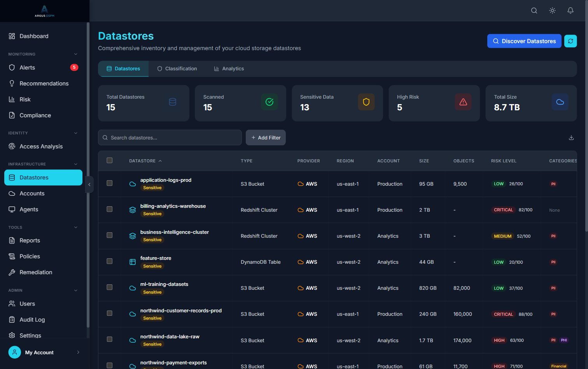Sort by Risk Level column header
This screenshot has width=588, height=369.
coord(504,161)
